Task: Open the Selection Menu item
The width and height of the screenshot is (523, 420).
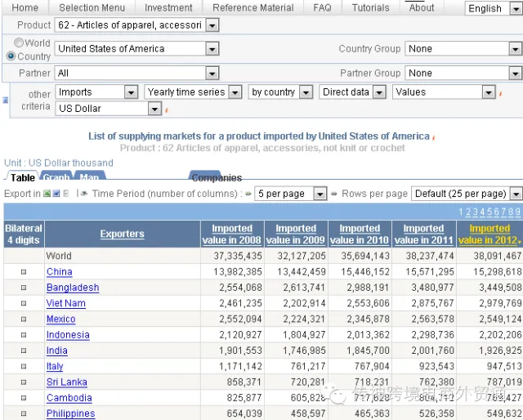Action: (92, 7)
